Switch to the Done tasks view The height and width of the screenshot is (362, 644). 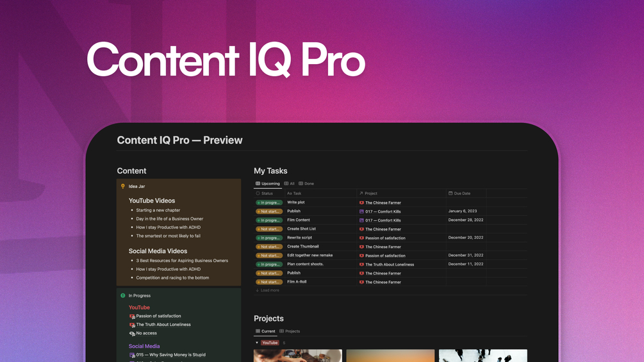click(306, 183)
